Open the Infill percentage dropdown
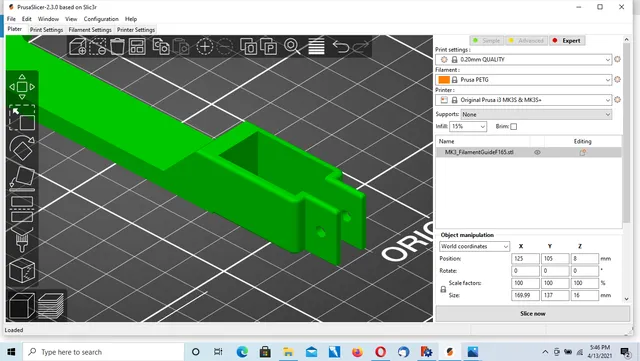Image resolution: width=640 pixels, height=361 pixels. click(468, 127)
